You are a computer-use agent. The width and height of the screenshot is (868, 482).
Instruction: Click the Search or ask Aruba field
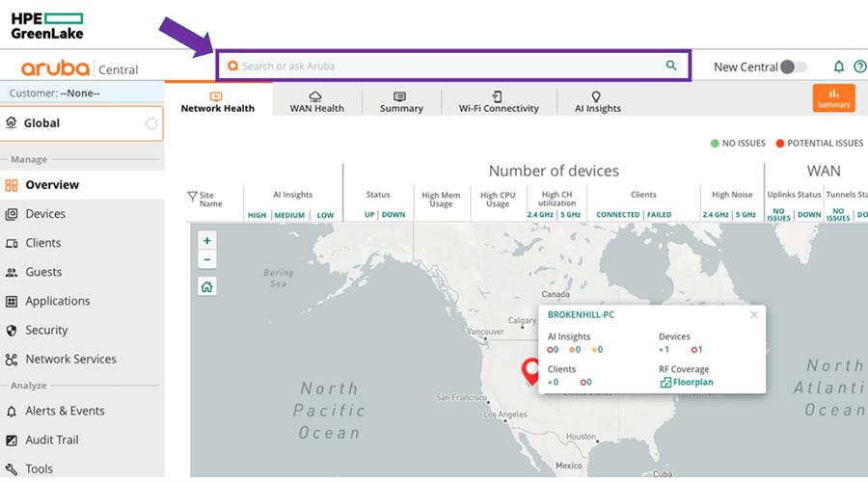coord(444,67)
